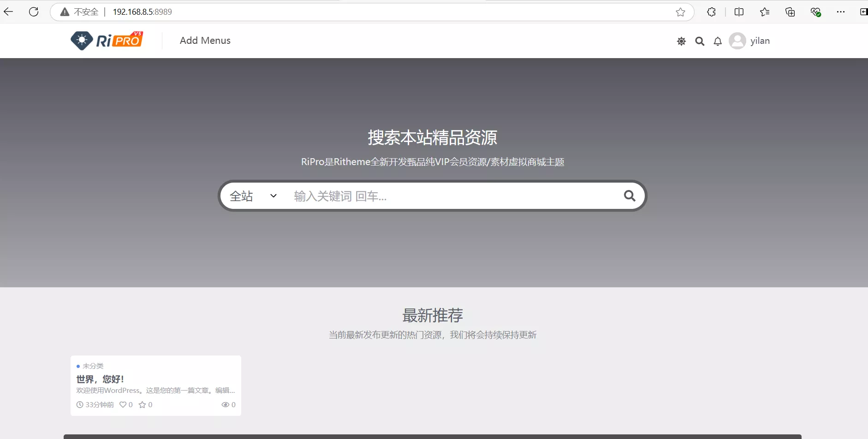Open the browser favorites list icon
868x439 pixels.
pyautogui.click(x=765, y=12)
